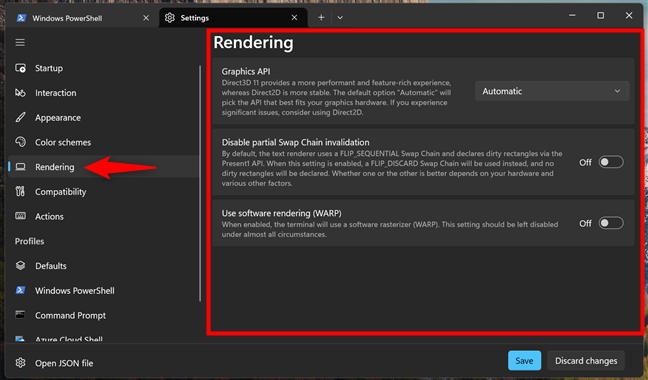Select Rendering in the sidebar
648x380 pixels.
[103, 167]
